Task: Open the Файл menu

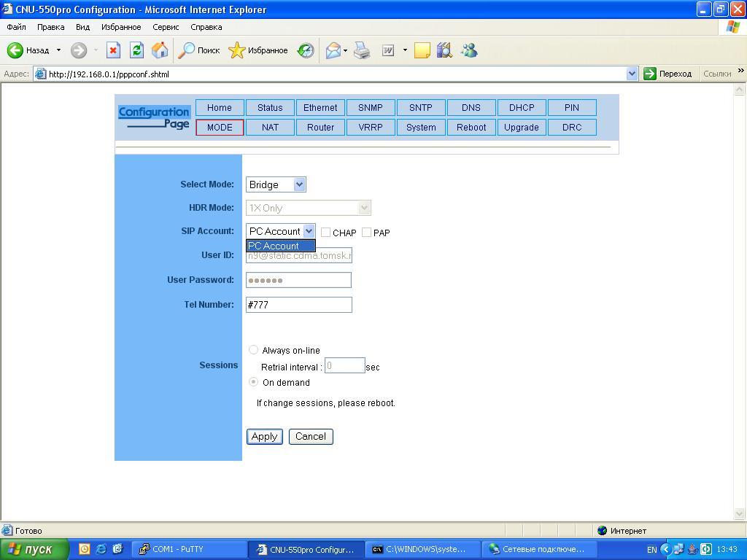Action: pos(16,27)
